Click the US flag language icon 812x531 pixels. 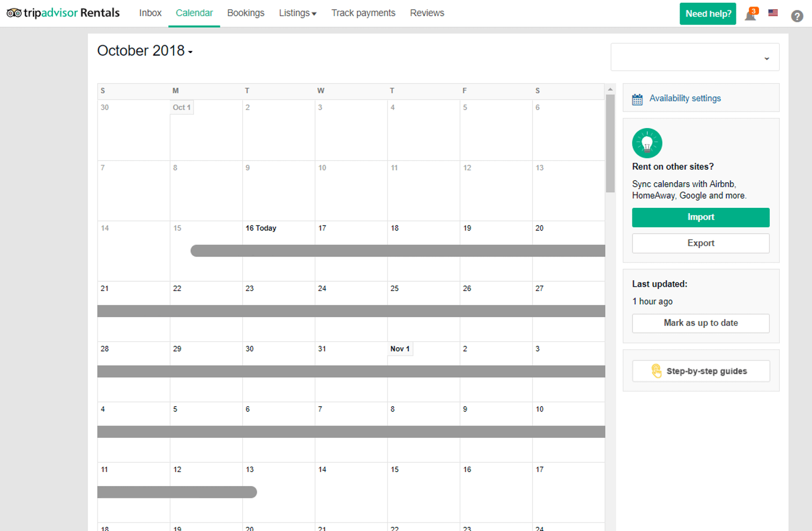tap(773, 13)
